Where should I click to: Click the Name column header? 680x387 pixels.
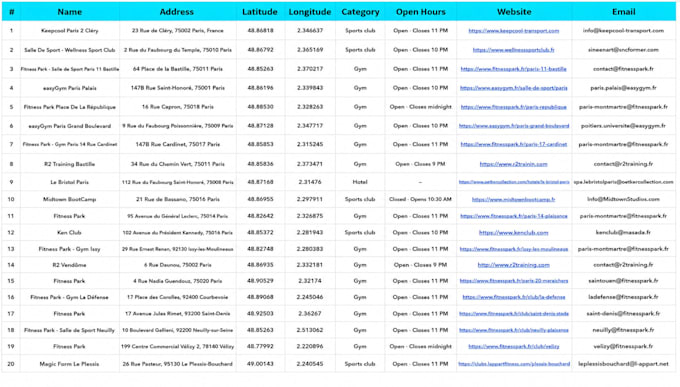click(69, 12)
